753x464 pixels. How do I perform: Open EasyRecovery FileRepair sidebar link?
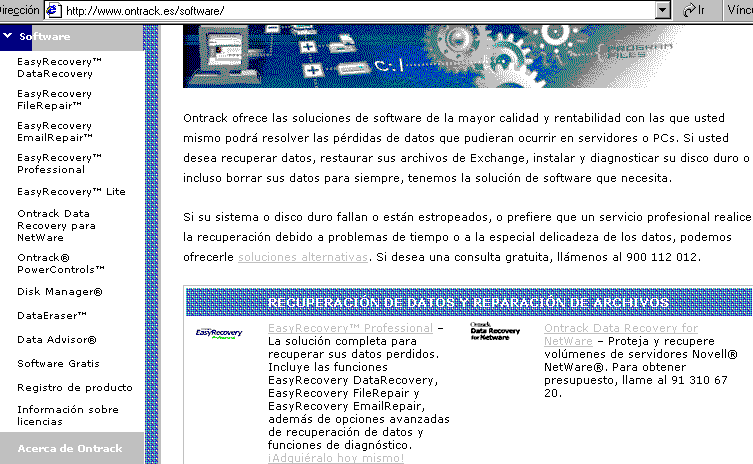pos(54,99)
